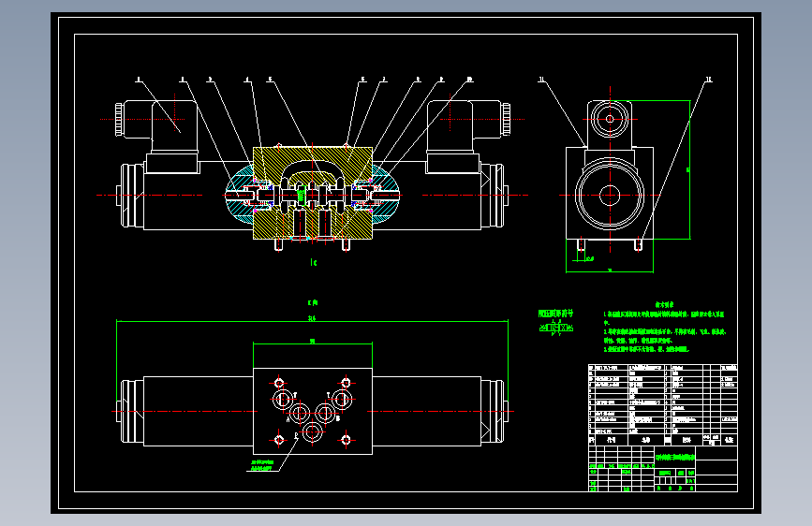This screenshot has width=812, height=526.
Task: Select the right cyan hatched end cap
Action: click(x=386, y=196)
